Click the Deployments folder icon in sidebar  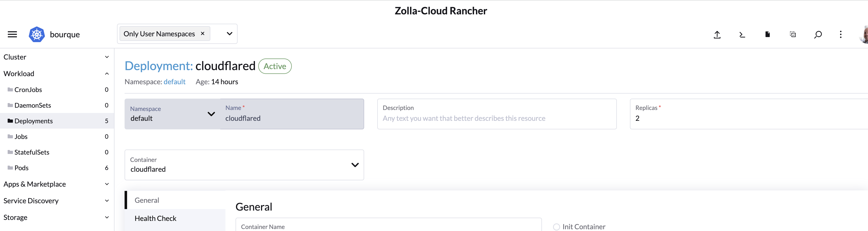tap(10, 121)
